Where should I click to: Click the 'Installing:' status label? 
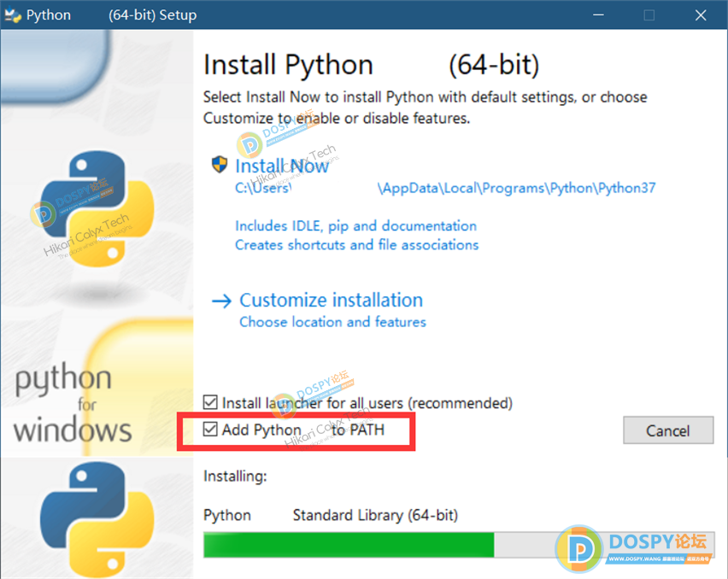click(235, 476)
